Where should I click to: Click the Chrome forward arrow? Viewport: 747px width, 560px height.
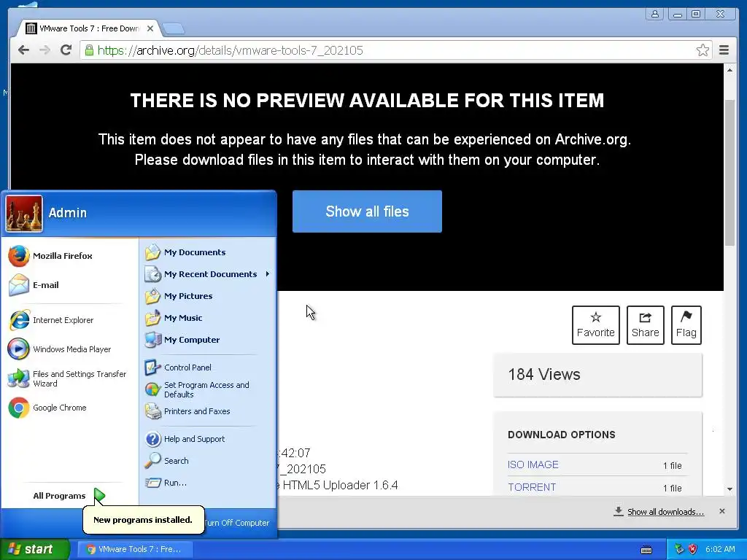tap(44, 50)
